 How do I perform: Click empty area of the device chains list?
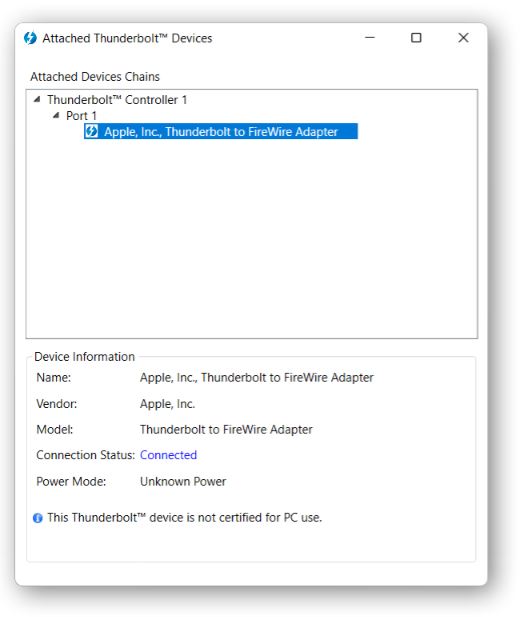(x=252, y=236)
